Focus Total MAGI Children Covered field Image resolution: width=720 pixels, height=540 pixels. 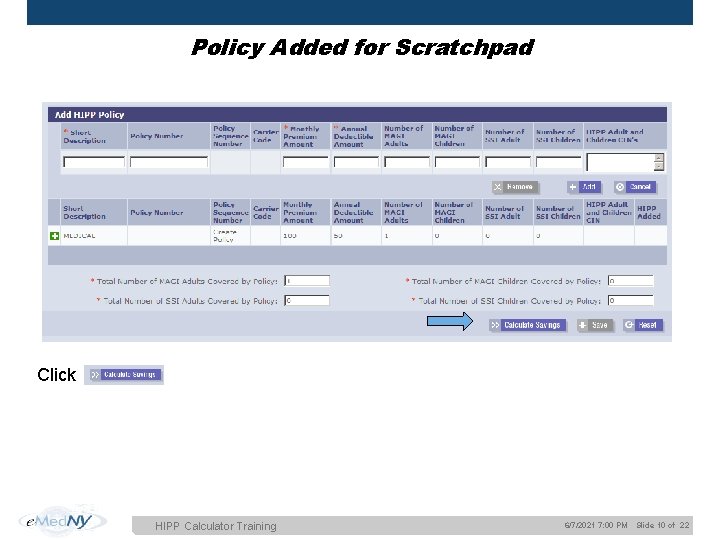[630, 281]
